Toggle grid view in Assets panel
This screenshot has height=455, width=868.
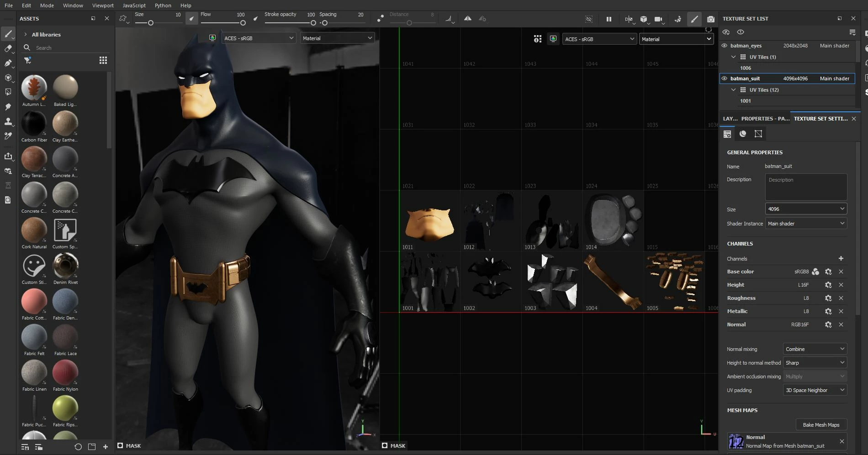103,60
